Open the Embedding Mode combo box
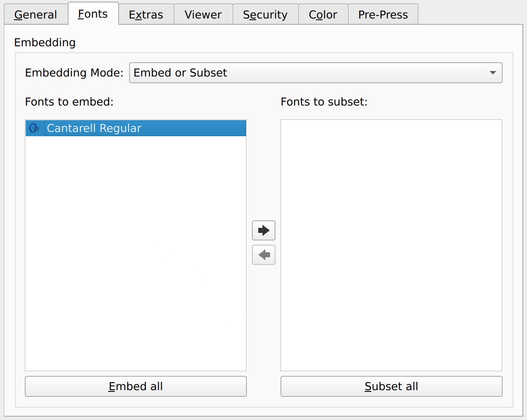 (x=315, y=73)
